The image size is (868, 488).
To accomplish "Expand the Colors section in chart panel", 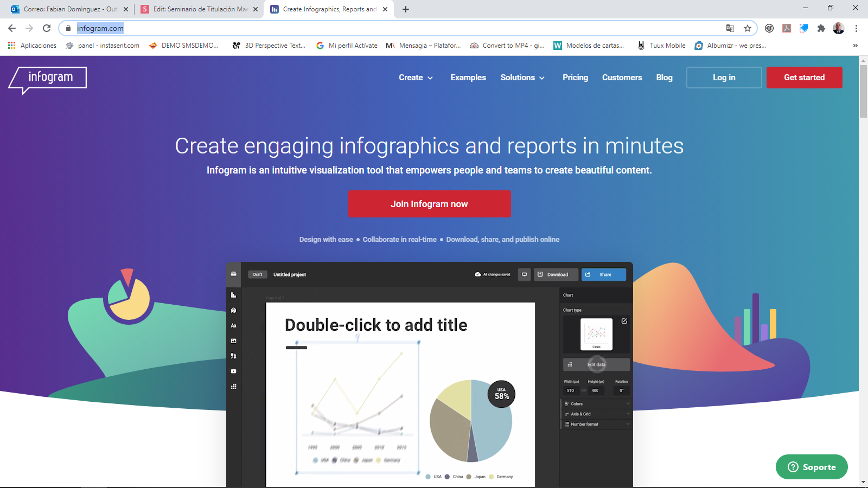I will [x=596, y=404].
